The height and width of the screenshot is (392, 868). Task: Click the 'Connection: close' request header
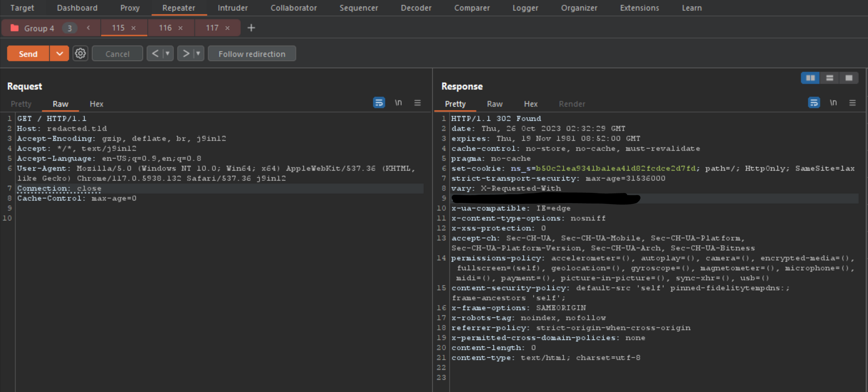(x=59, y=188)
